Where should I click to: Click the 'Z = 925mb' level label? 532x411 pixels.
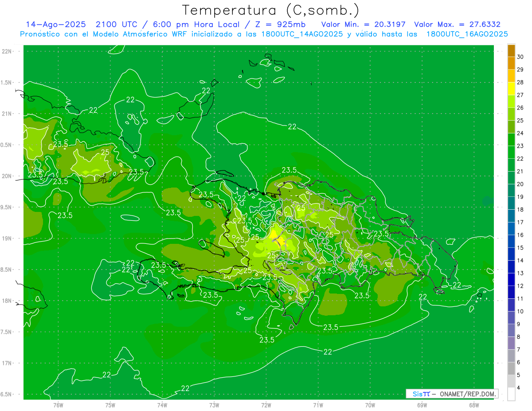pos(280,25)
